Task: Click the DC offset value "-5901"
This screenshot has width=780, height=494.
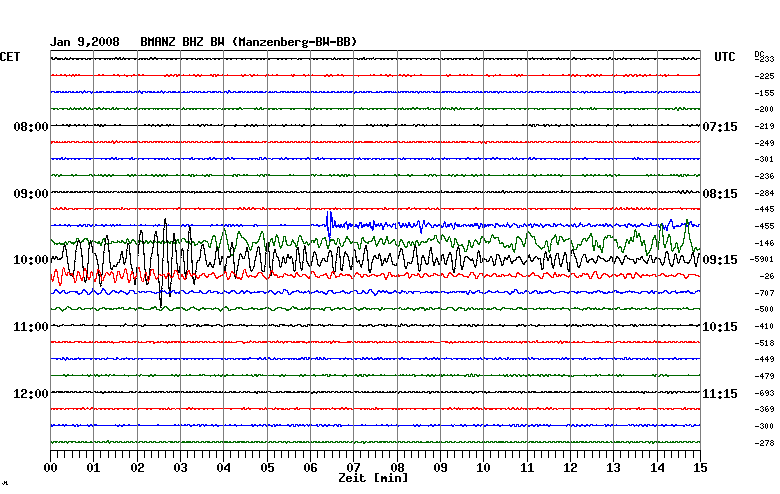Action: (x=762, y=259)
